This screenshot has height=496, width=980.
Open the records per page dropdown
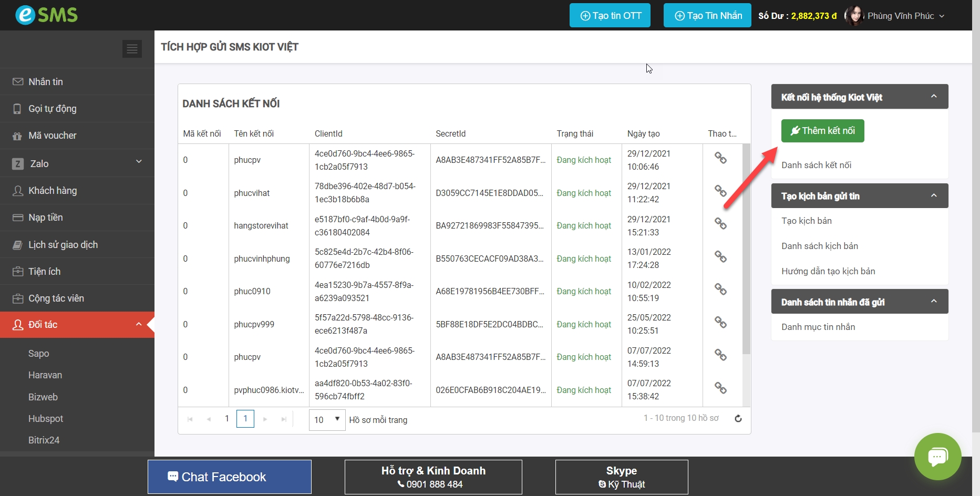327,420
